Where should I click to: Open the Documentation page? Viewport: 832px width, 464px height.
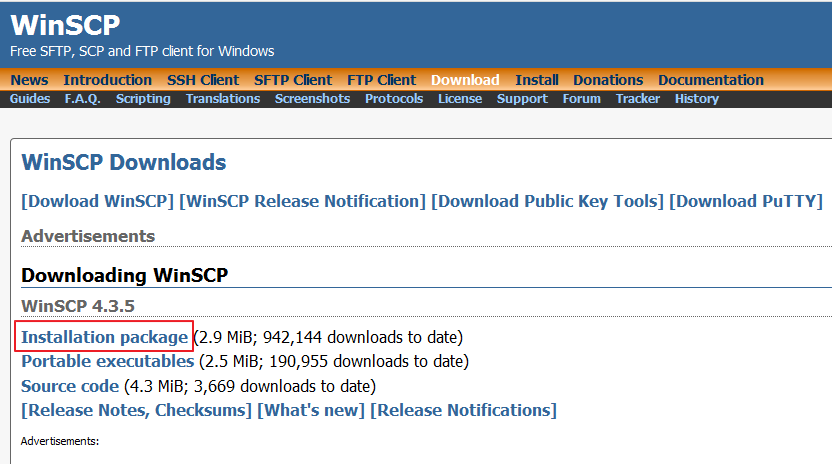click(711, 80)
